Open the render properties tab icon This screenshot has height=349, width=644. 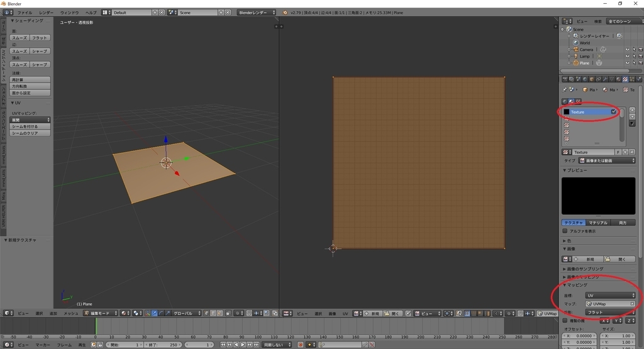(x=565, y=79)
